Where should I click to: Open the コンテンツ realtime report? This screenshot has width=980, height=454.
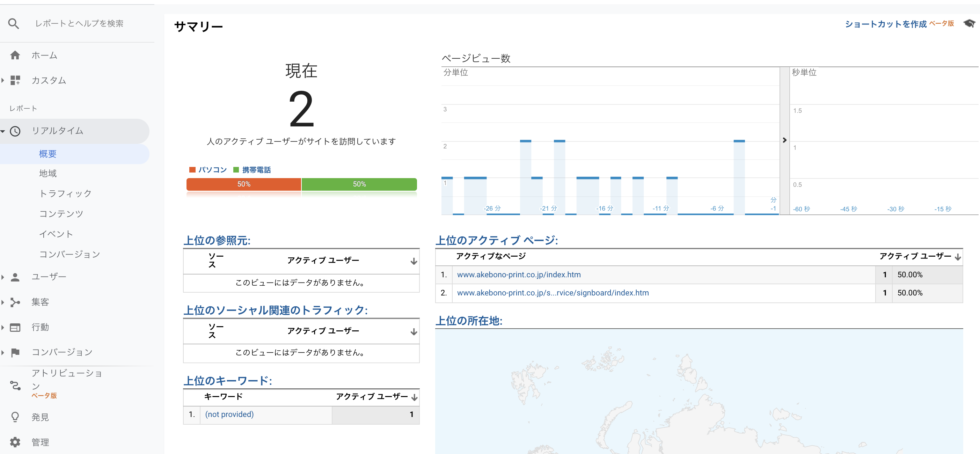pos(61,213)
